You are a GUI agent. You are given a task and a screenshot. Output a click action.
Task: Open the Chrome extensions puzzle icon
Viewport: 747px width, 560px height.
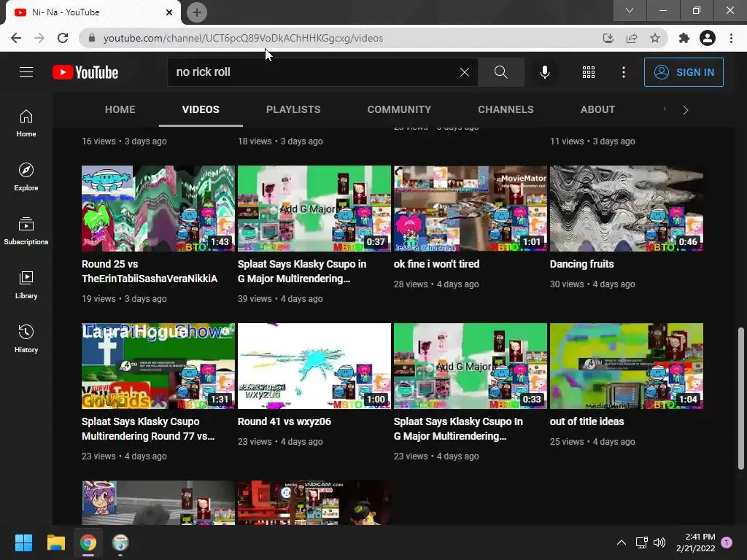(684, 38)
